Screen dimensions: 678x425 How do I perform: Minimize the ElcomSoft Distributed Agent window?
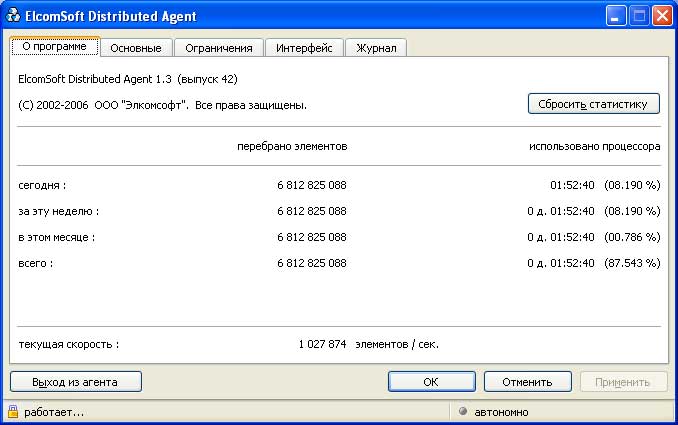616,16
